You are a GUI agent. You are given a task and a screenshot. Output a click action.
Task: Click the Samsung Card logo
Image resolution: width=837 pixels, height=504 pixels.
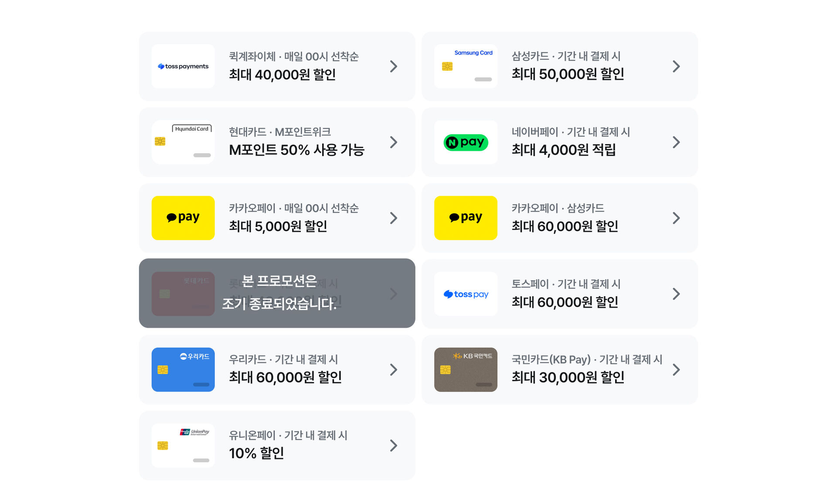pyautogui.click(x=466, y=66)
